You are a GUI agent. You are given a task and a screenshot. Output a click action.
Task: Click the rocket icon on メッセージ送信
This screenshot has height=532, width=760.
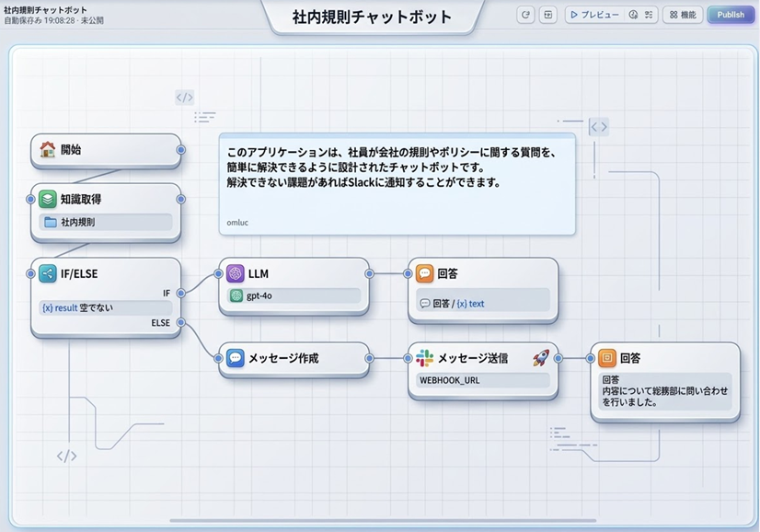pos(541,358)
